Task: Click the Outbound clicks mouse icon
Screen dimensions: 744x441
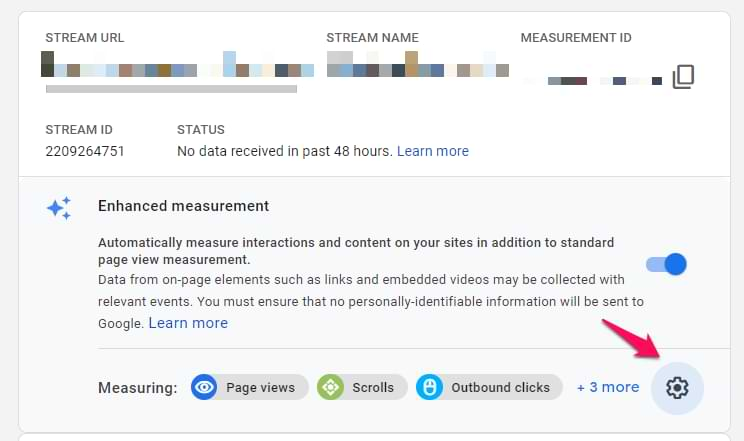Action: pos(430,387)
